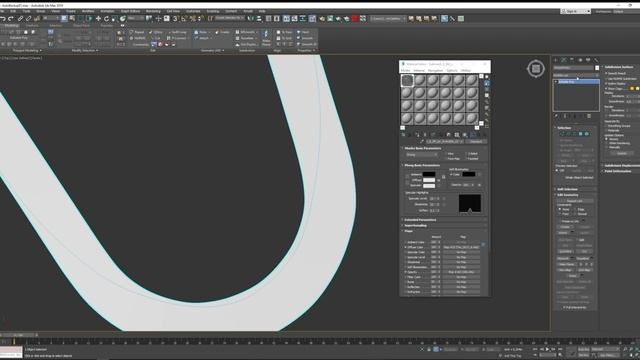Enable the 2-Sided checkbox
This screenshot has width=640, height=360.
point(466,153)
